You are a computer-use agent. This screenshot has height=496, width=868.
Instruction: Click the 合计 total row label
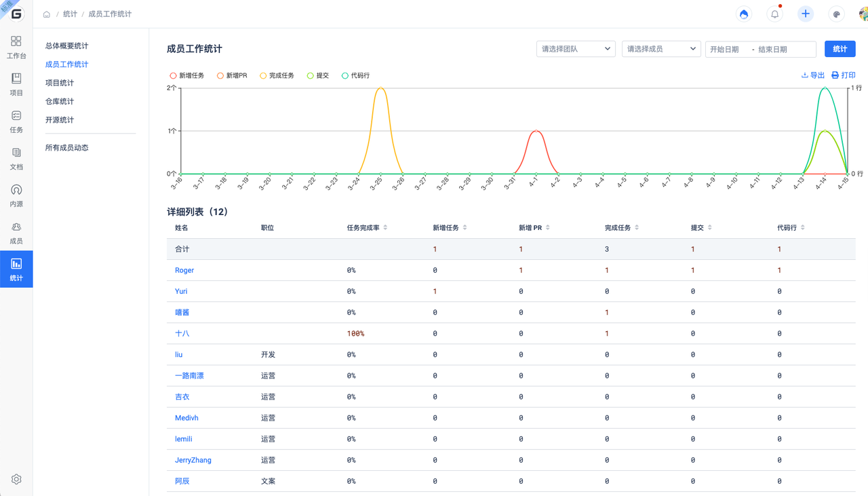[182, 249]
